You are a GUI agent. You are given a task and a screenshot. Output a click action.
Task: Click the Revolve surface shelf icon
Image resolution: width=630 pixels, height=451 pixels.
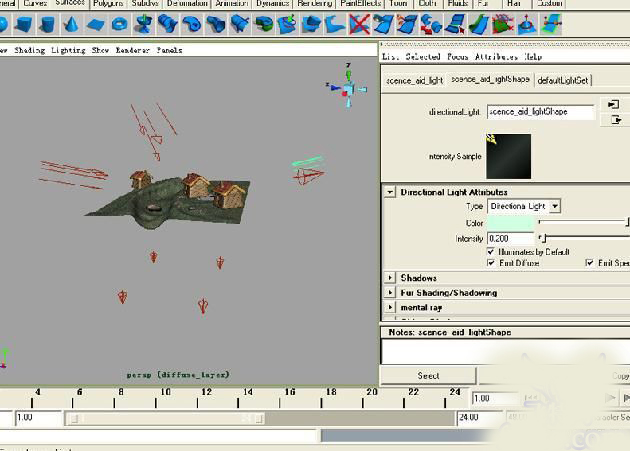[x=143, y=24]
